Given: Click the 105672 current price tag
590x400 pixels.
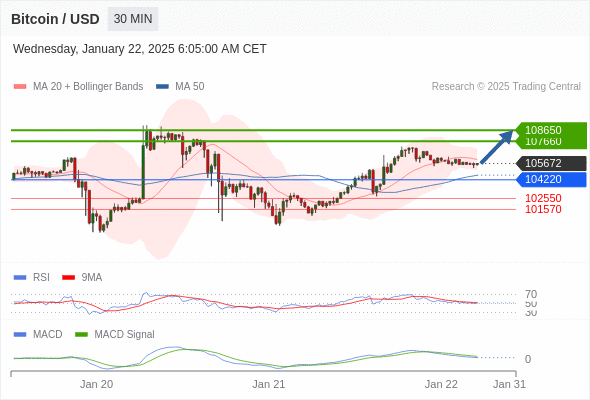Looking at the screenshot, I should pos(551,163).
